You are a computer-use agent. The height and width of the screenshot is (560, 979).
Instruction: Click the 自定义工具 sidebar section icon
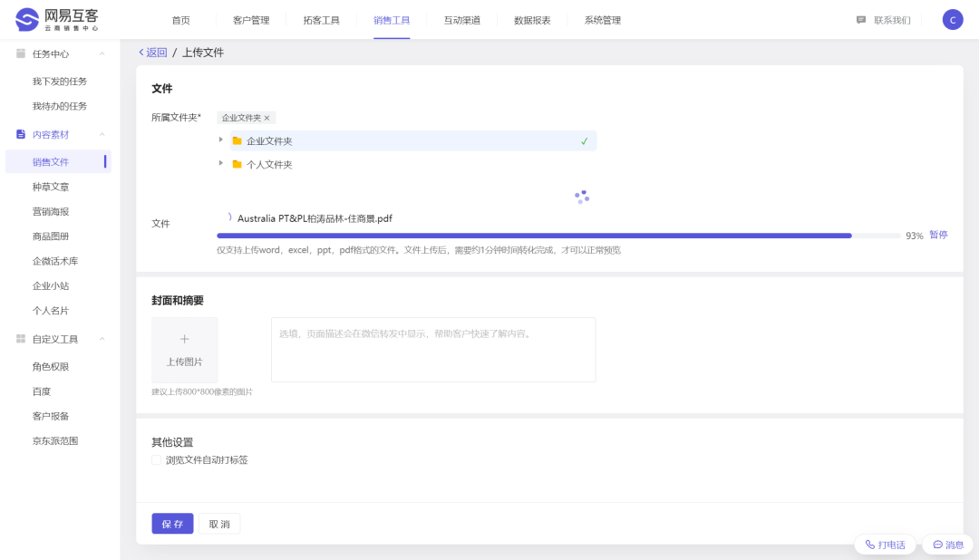[x=20, y=339]
